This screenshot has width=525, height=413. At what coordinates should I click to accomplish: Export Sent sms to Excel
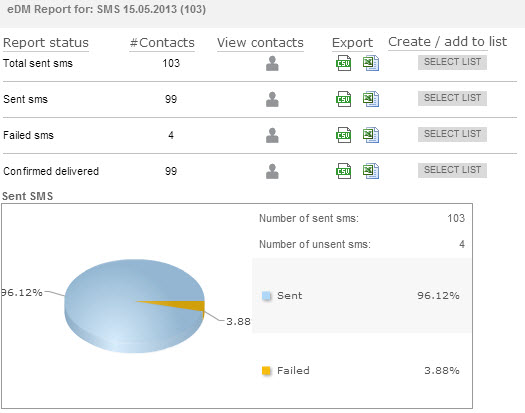[x=371, y=99]
